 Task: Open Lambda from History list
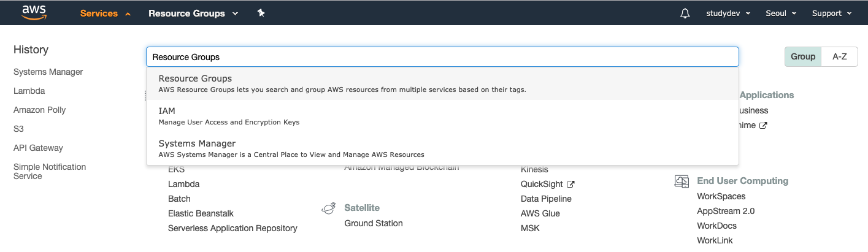29,91
